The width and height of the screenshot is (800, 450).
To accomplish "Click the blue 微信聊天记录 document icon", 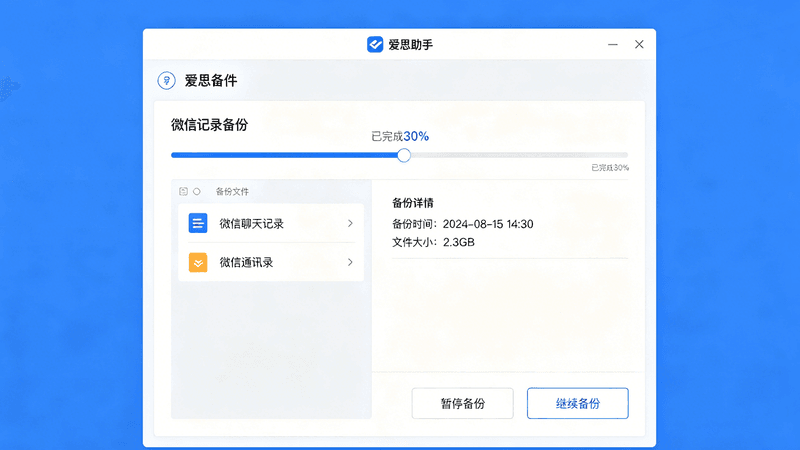I will (198, 223).
